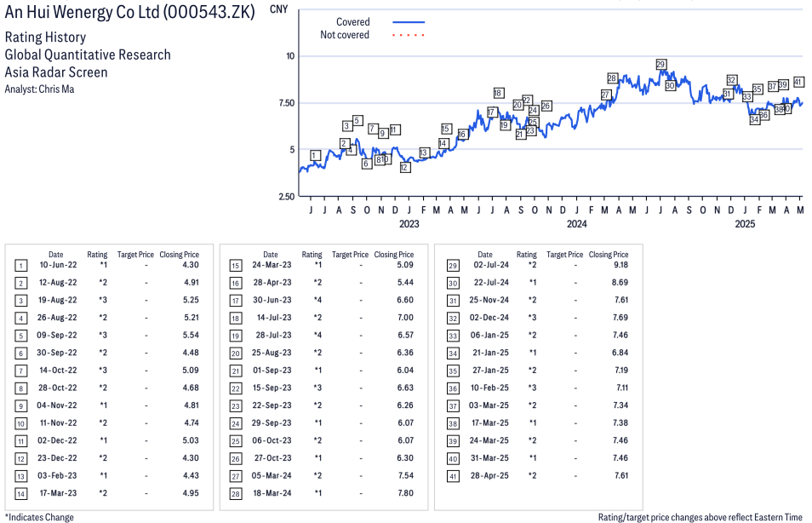Image resolution: width=812 pixels, height=523 pixels.
Task: Click the Global Quantitative Research line
Action: [88, 55]
